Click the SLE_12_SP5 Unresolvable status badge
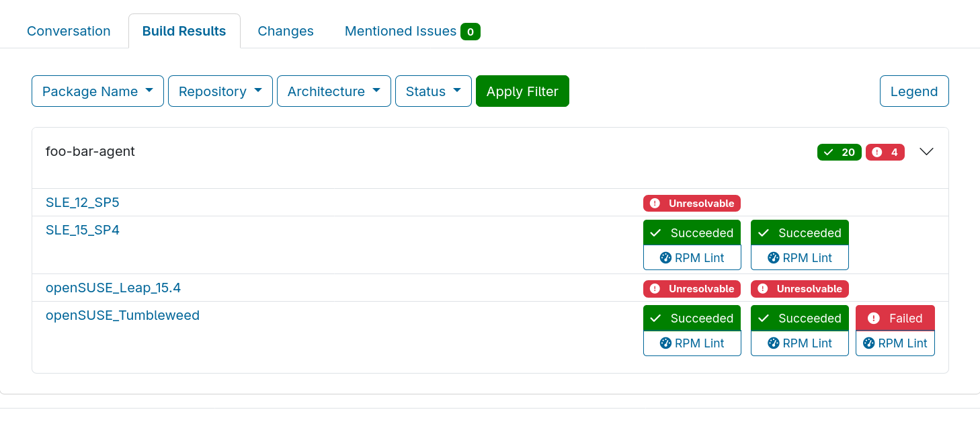The height and width of the screenshot is (424, 980). 692,203
